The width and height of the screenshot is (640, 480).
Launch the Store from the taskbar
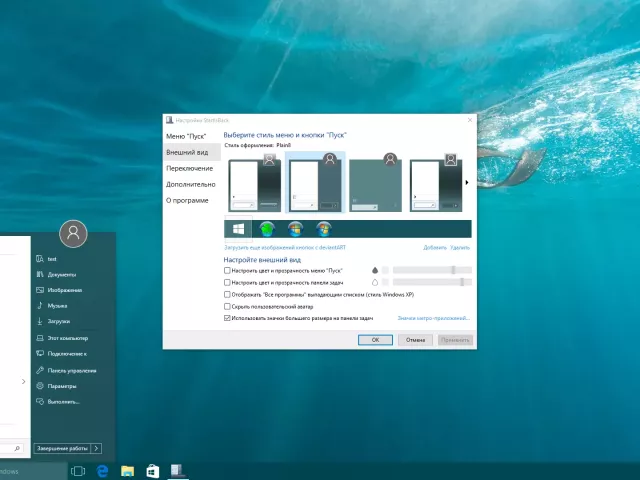click(153, 470)
